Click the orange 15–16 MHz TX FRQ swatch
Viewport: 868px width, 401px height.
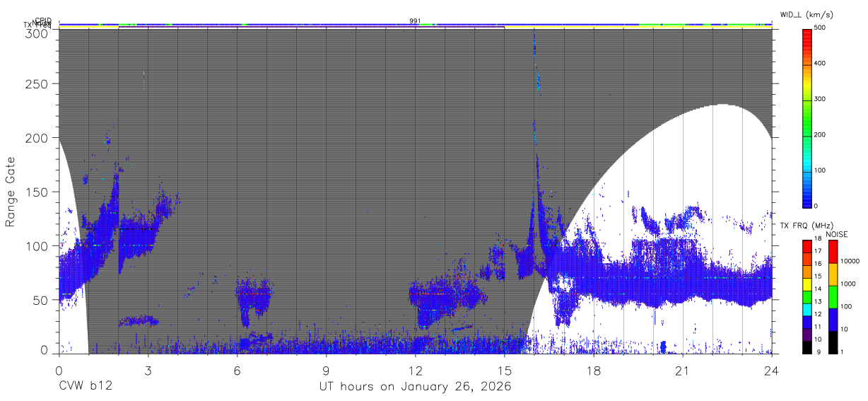[807, 271]
